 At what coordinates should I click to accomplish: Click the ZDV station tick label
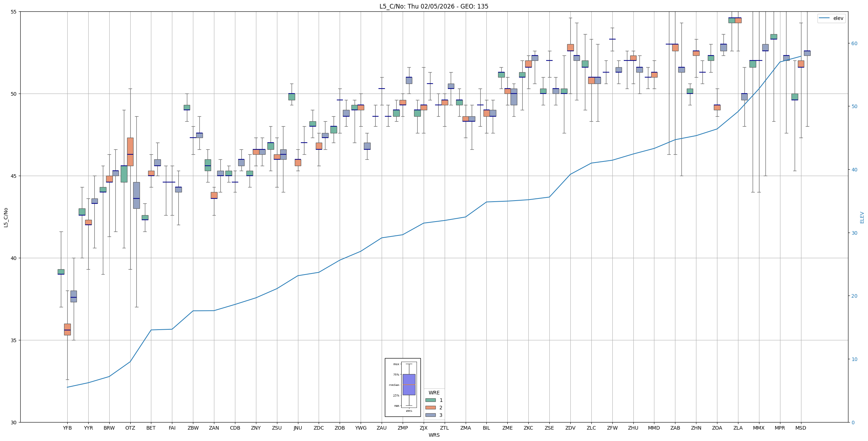(570, 428)
